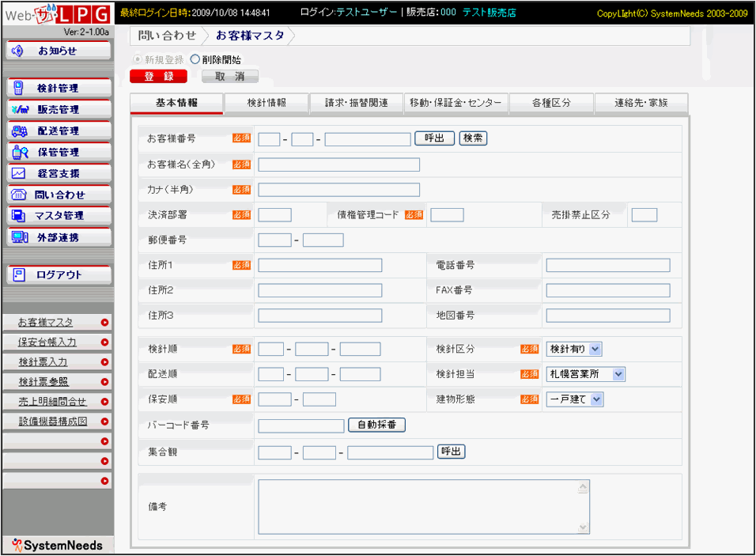This screenshot has width=756, height=556.
Task: Open the 検針票入力 link
Action: [43, 361]
